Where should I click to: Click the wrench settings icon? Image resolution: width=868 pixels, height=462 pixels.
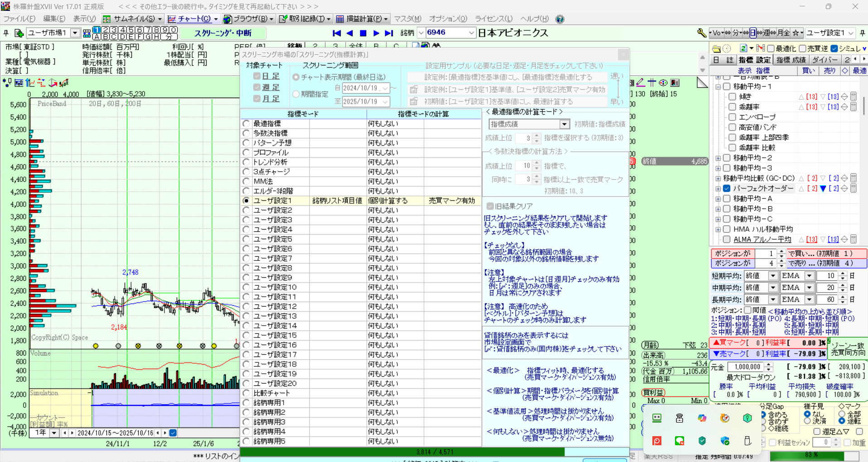(701, 33)
